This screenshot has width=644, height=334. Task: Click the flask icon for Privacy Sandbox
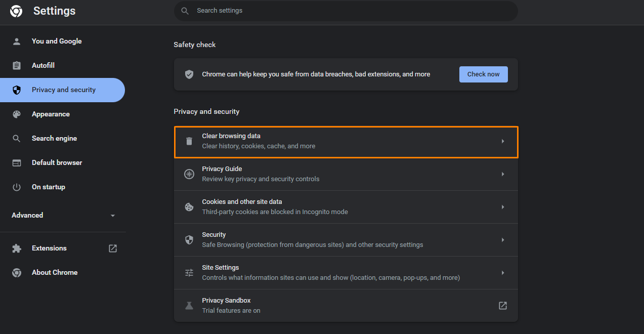point(189,306)
